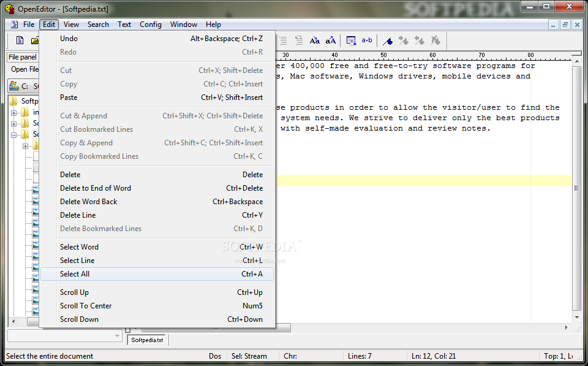Click editor vertical scrollbar up arrow
588x366 pixels.
click(577, 61)
